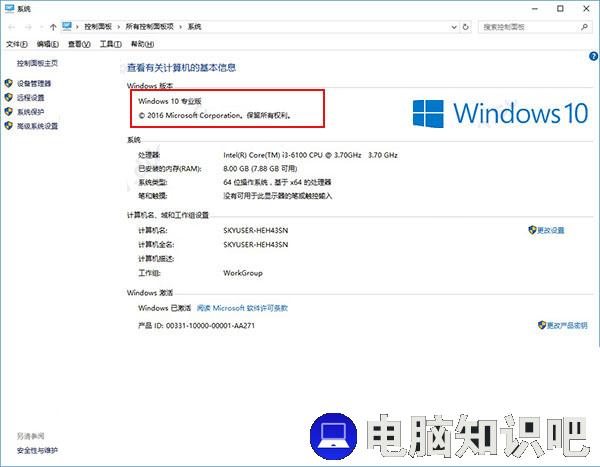Maximize the 系统 window
Viewport: 600px width, 467px height.
pyautogui.click(x=560, y=8)
